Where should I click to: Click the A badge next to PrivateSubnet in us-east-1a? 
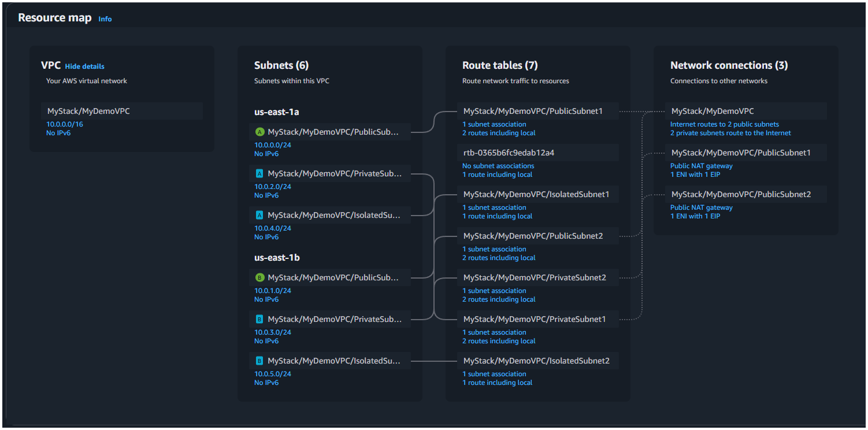click(x=259, y=173)
